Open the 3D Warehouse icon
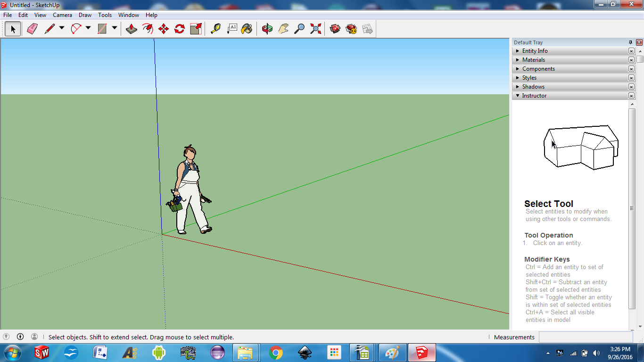The image size is (644, 362). pyautogui.click(x=335, y=29)
